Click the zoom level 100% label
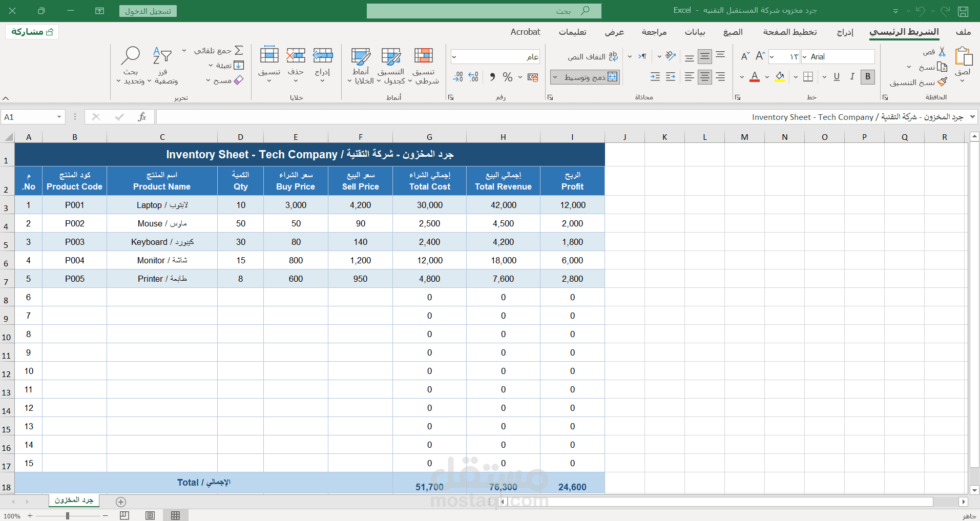 tap(12, 516)
